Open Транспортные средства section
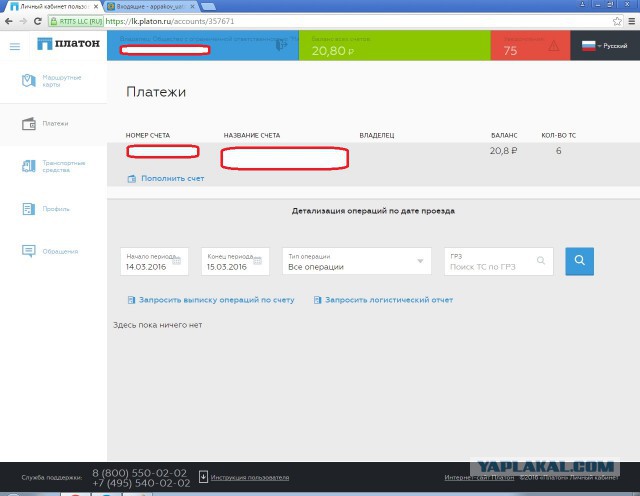The image size is (640, 496). pyautogui.click(x=53, y=166)
